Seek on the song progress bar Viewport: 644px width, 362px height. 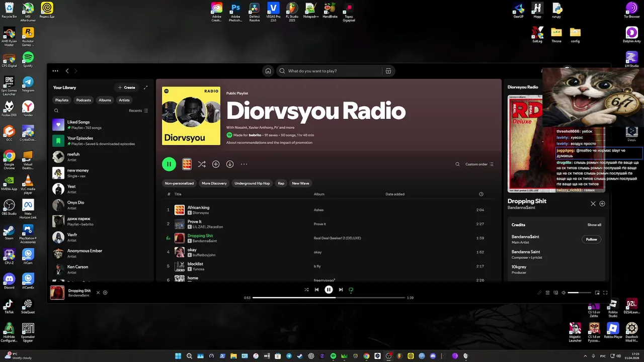pyautogui.click(x=329, y=298)
